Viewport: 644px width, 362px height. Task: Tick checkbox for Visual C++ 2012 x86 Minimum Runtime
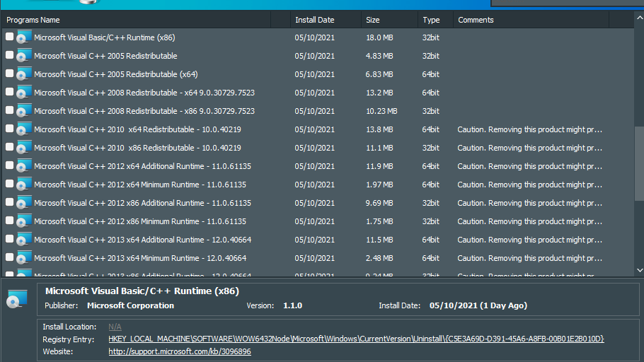pyautogui.click(x=9, y=221)
